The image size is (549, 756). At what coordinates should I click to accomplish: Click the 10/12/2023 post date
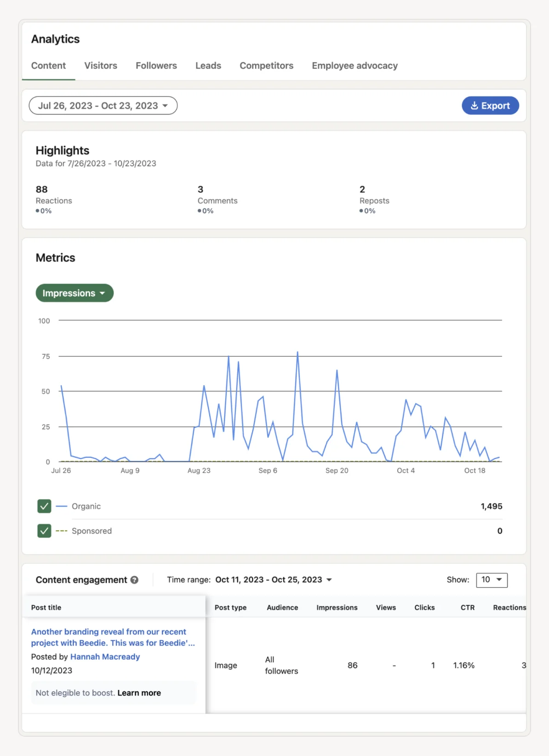tap(51, 671)
